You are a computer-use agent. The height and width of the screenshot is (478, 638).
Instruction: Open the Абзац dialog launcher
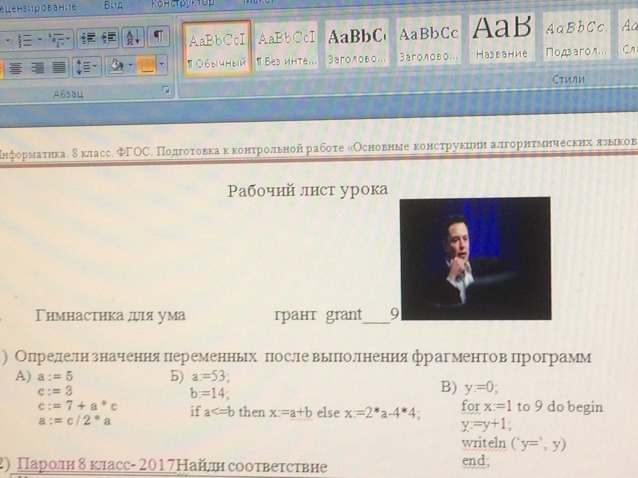click(166, 90)
